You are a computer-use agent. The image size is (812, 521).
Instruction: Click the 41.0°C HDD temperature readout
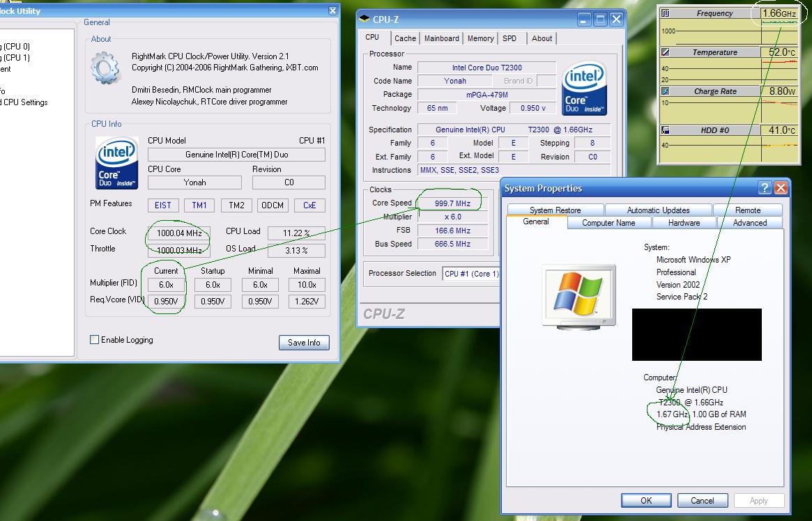(779, 130)
